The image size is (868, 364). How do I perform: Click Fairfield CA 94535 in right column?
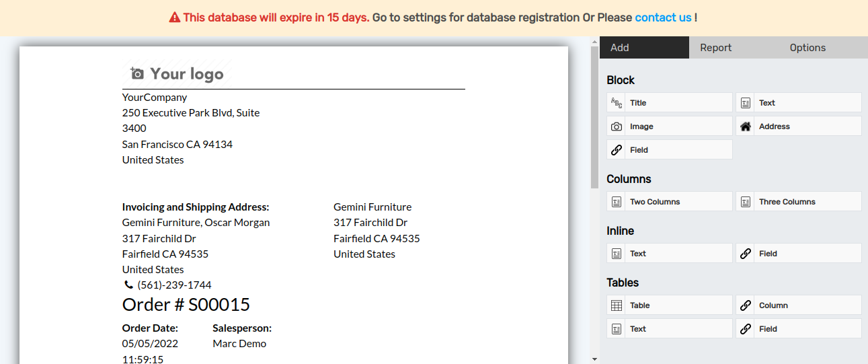pos(377,239)
